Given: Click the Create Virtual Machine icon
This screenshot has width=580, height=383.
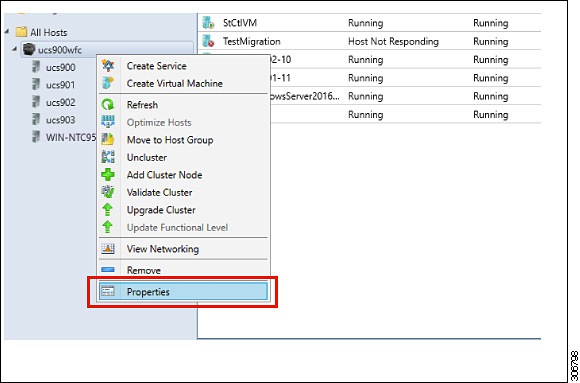Looking at the screenshot, I should [x=108, y=83].
